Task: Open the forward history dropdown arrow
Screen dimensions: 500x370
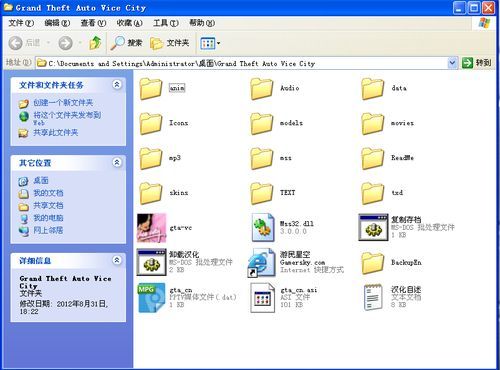Action: (x=80, y=43)
